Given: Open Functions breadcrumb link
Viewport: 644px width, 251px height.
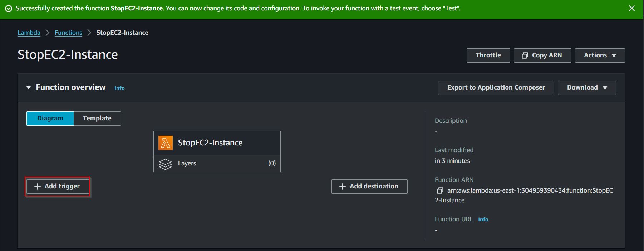Looking at the screenshot, I should pos(68,33).
